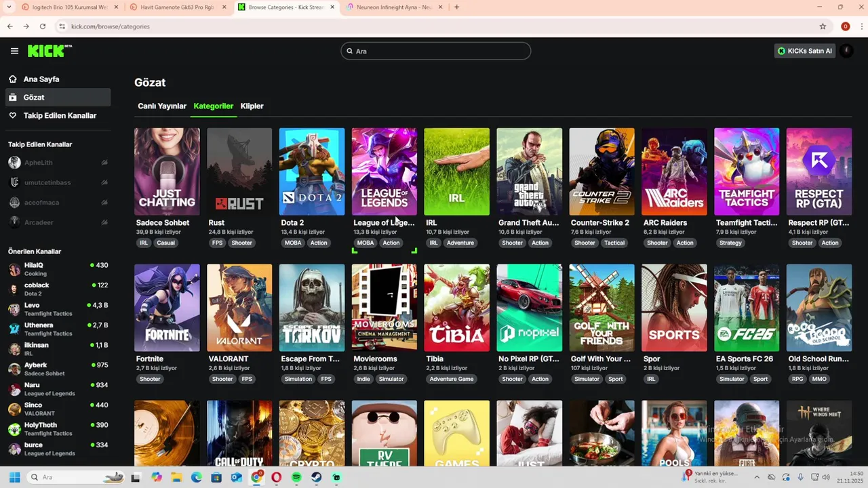The width and height of the screenshot is (868, 488).
Task: Open Takip Edilen Kanallar sidebar link
Action: tap(58, 116)
